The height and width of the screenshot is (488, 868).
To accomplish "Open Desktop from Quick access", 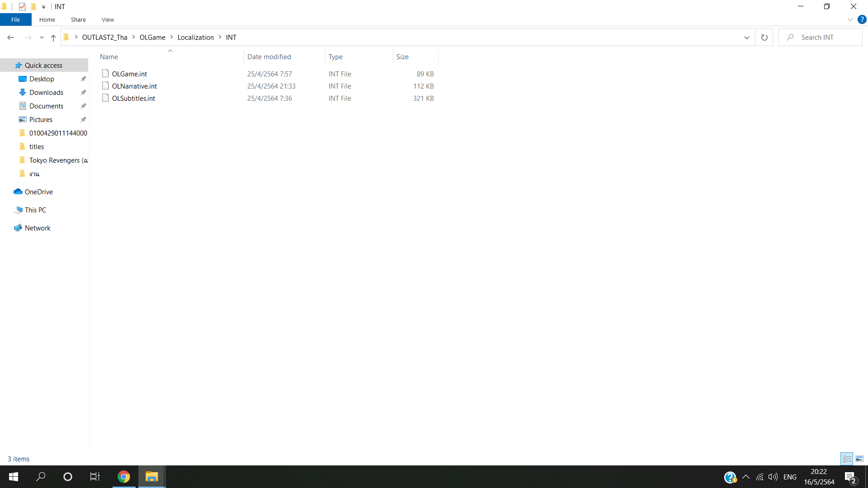I will (x=42, y=79).
